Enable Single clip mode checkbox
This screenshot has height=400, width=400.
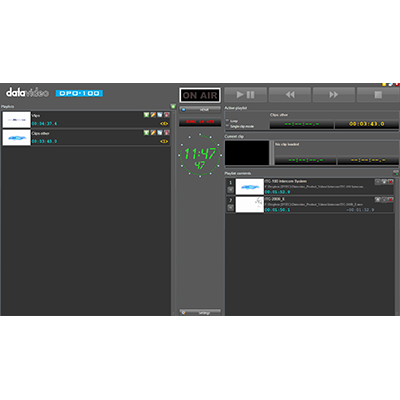227,126
